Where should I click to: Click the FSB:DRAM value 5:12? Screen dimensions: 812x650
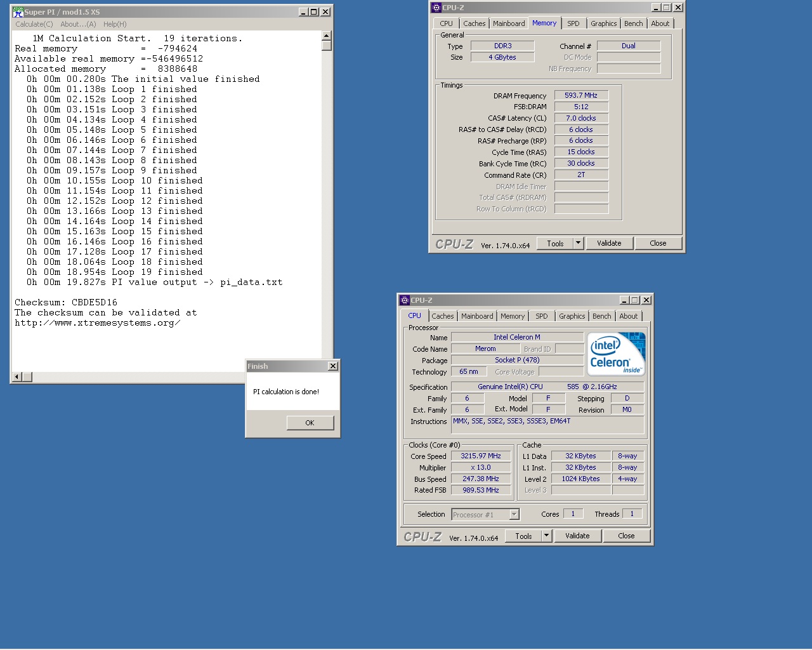(x=581, y=107)
